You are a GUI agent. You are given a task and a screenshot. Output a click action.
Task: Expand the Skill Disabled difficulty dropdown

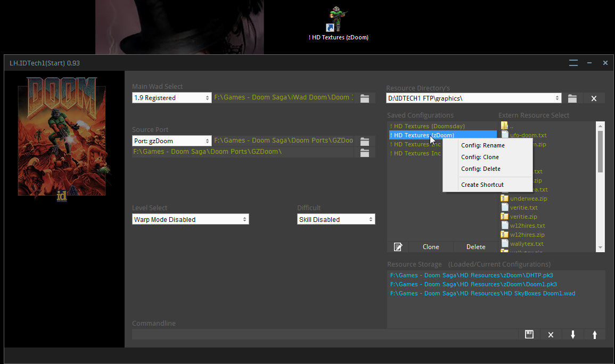(336, 219)
